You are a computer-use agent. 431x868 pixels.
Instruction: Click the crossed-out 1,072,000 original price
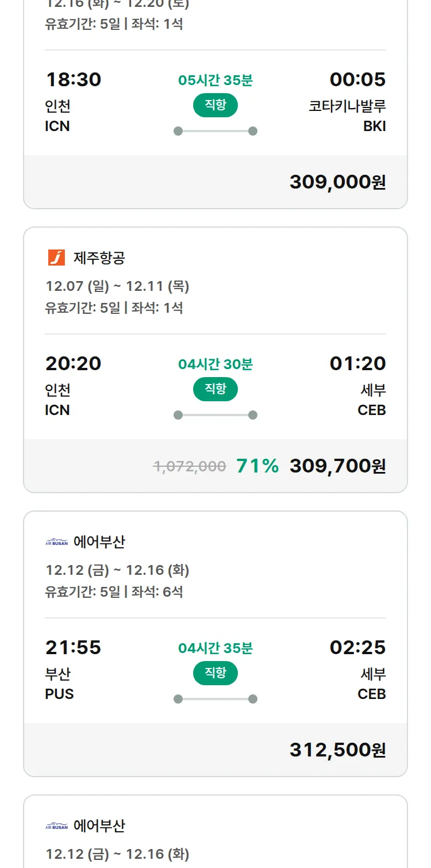[x=190, y=466]
